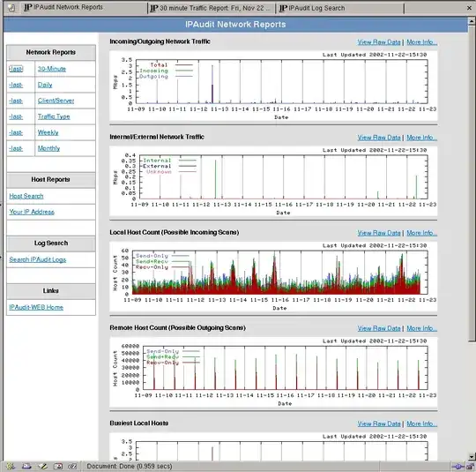476x472 pixels.
Task: Click the vertical scrollbar down arrow
Action: (x=472, y=457)
